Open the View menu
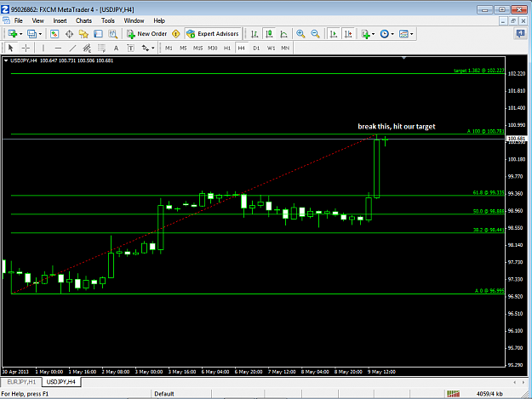The image size is (532, 399). (x=37, y=20)
